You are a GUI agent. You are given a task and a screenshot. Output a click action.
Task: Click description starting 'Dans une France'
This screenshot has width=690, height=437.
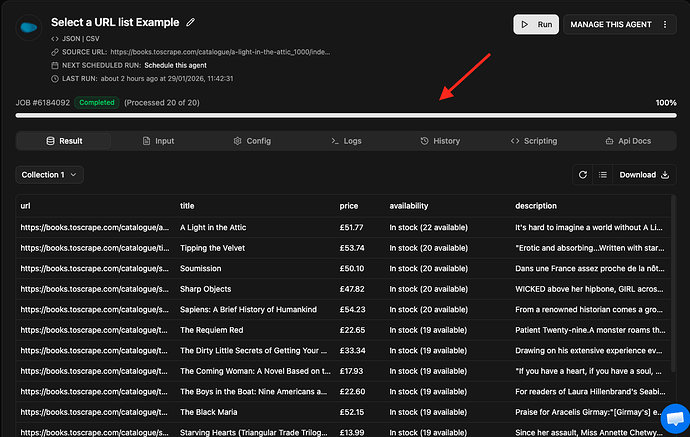(x=590, y=268)
